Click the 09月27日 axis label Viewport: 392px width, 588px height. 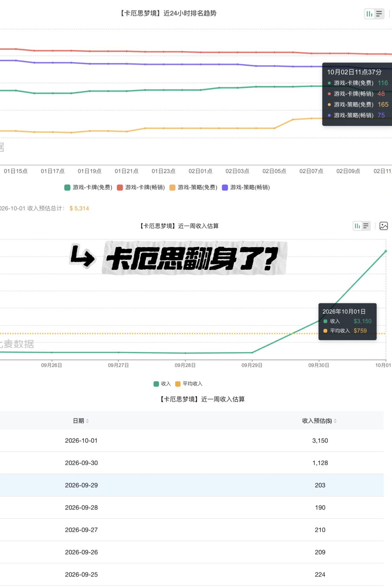coord(118,365)
